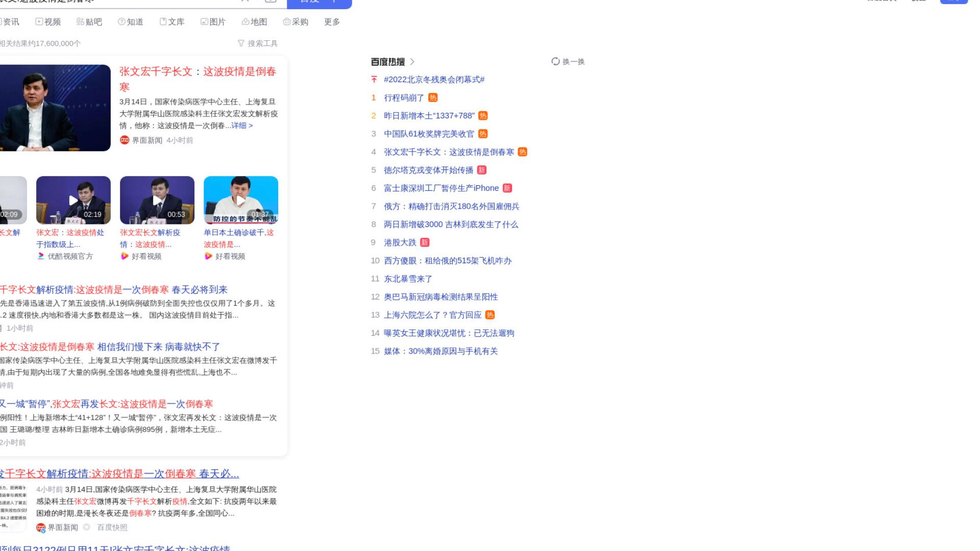Play the 00:53 video thumbnail

[x=157, y=200]
